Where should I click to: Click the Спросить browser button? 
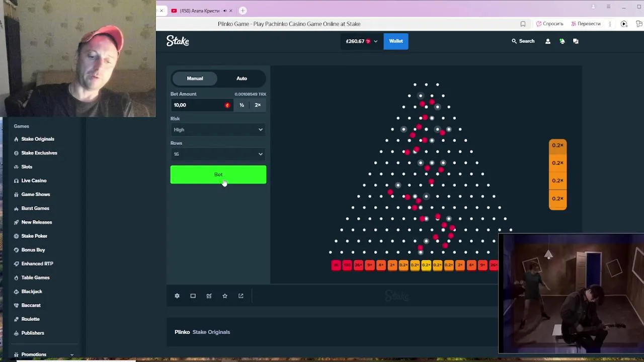tap(549, 24)
